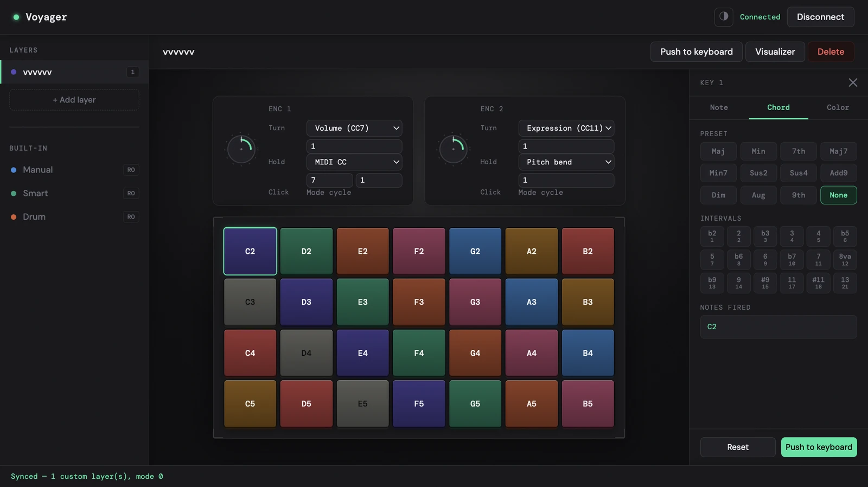This screenshot has width=868, height=487.
Task: Toggle the 8va interval button
Action: click(x=845, y=260)
